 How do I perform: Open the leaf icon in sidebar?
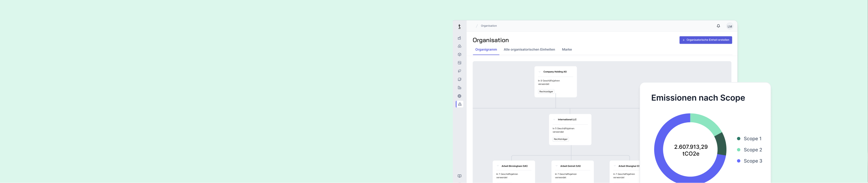tap(459, 71)
